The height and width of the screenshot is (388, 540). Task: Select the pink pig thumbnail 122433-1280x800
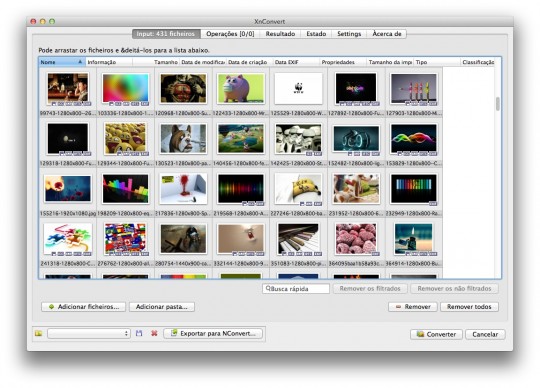point(241,88)
